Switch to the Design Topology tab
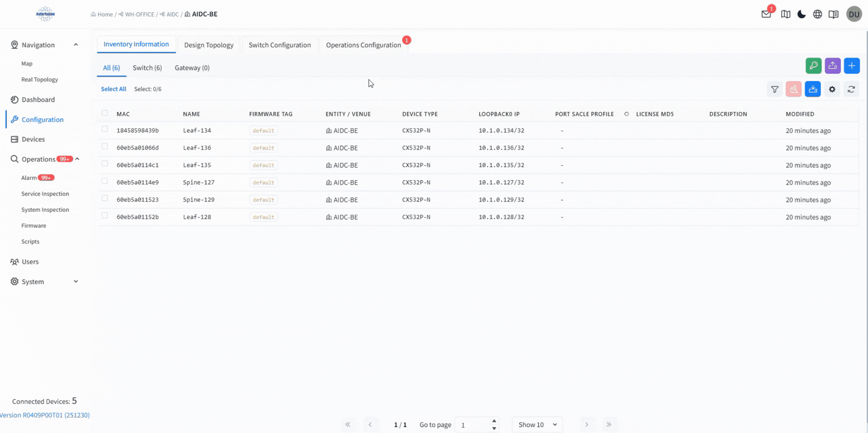This screenshot has height=433, width=868. coord(209,45)
